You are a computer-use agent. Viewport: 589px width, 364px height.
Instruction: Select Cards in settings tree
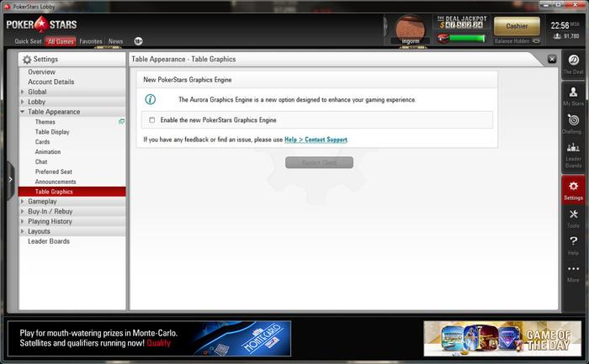[x=42, y=142]
